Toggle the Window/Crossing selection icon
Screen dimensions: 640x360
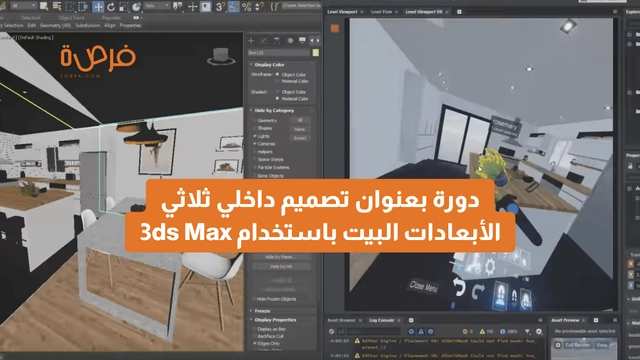point(83,7)
